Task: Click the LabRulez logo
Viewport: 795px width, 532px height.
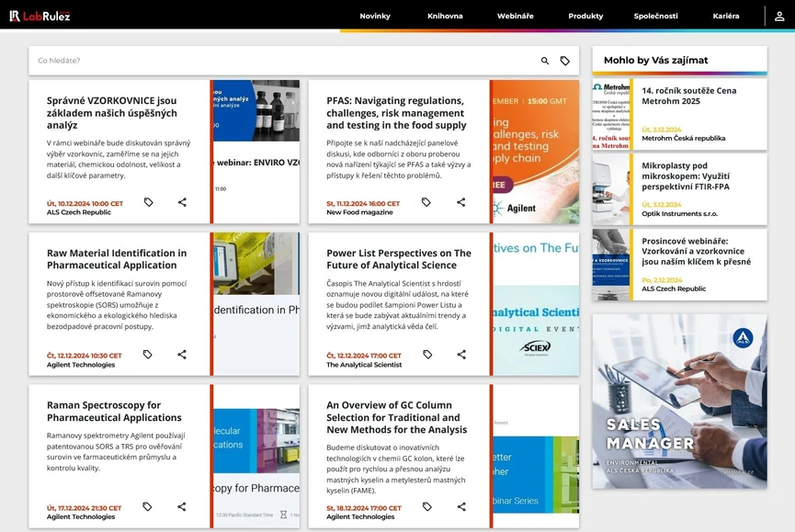Action: click(x=40, y=16)
